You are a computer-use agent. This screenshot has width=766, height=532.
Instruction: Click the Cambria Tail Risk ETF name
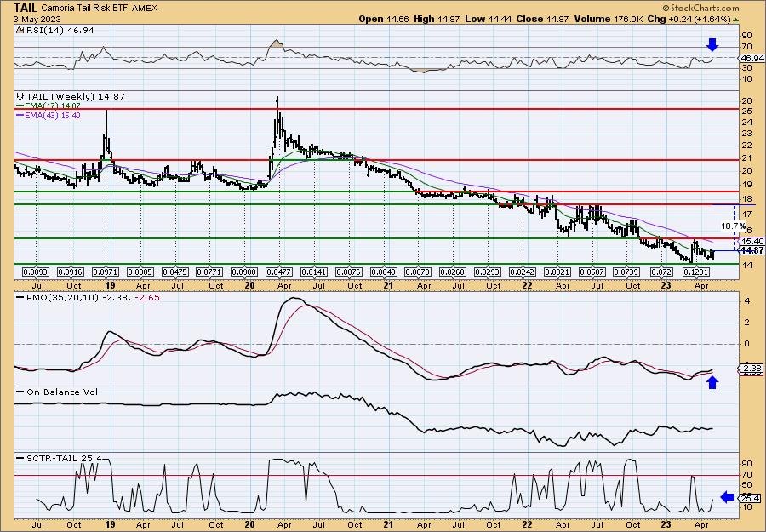tap(85, 8)
